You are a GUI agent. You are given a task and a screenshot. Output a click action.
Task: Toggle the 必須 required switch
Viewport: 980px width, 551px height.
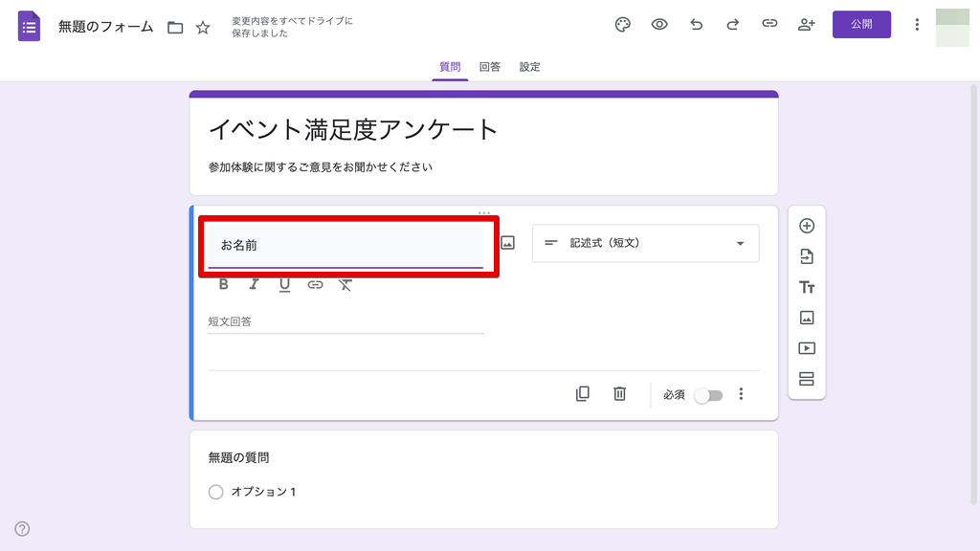pos(708,395)
